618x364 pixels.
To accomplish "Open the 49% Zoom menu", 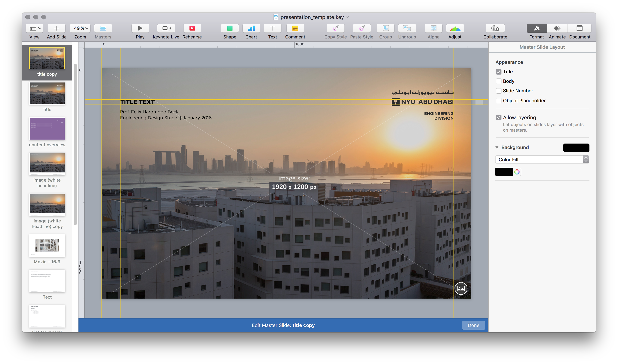I will [x=80, y=28].
